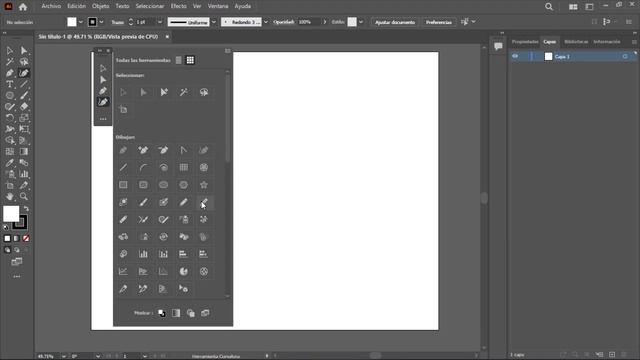Pick the Join tool in drawer

coord(143,220)
